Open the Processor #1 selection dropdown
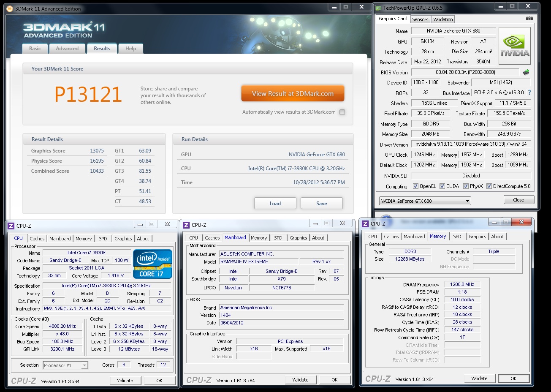Screen dimensions: 551x392 click(65, 365)
